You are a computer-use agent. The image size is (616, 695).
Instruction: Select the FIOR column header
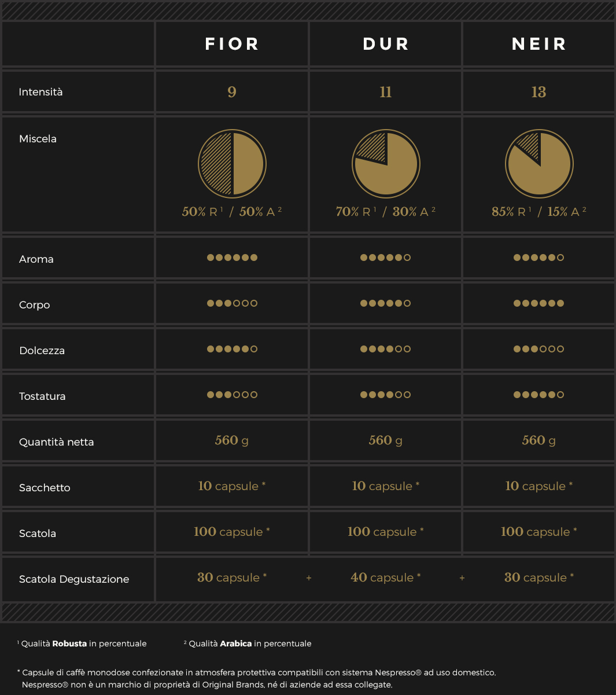232,44
